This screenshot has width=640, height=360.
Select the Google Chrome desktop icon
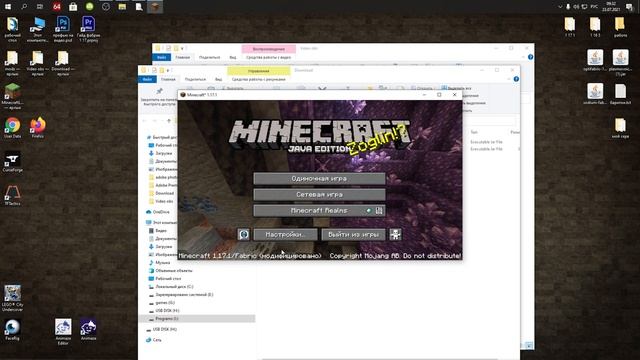click(13, 128)
